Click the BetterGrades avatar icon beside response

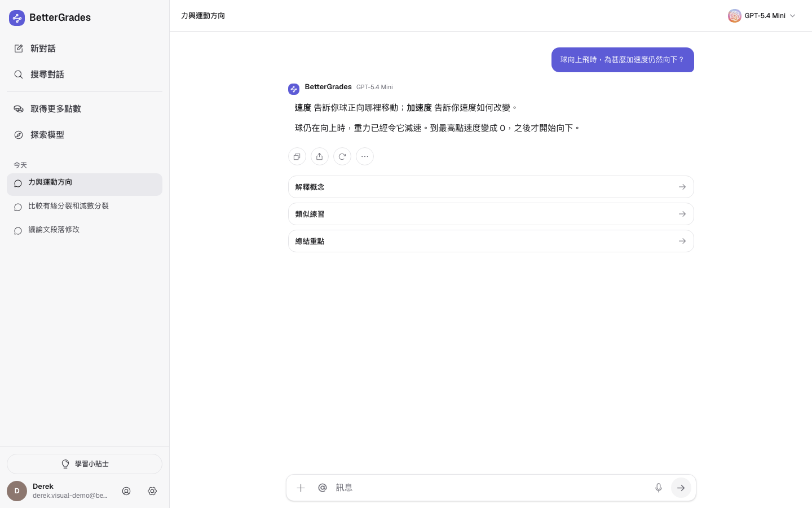[294, 89]
